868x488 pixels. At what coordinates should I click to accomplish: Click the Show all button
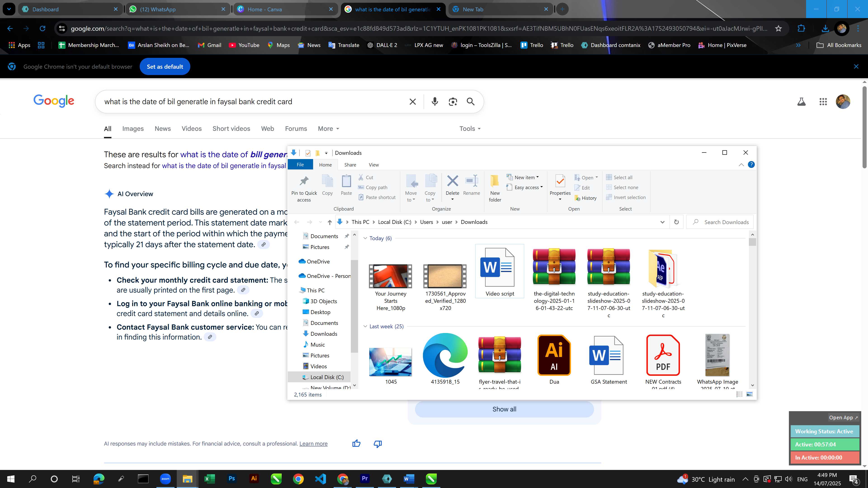coord(504,409)
